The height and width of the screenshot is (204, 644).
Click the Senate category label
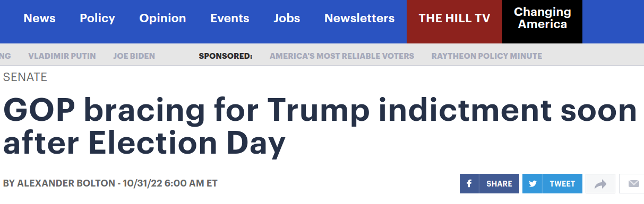click(25, 77)
